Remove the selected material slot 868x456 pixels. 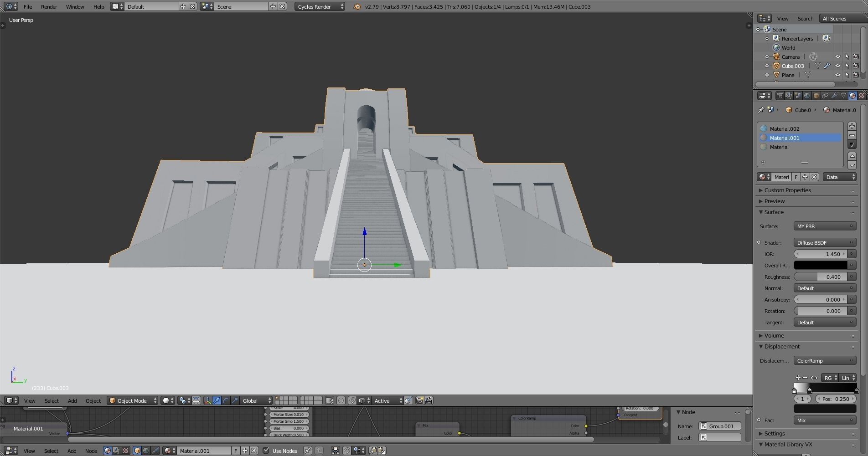pyautogui.click(x=852, y=135)
